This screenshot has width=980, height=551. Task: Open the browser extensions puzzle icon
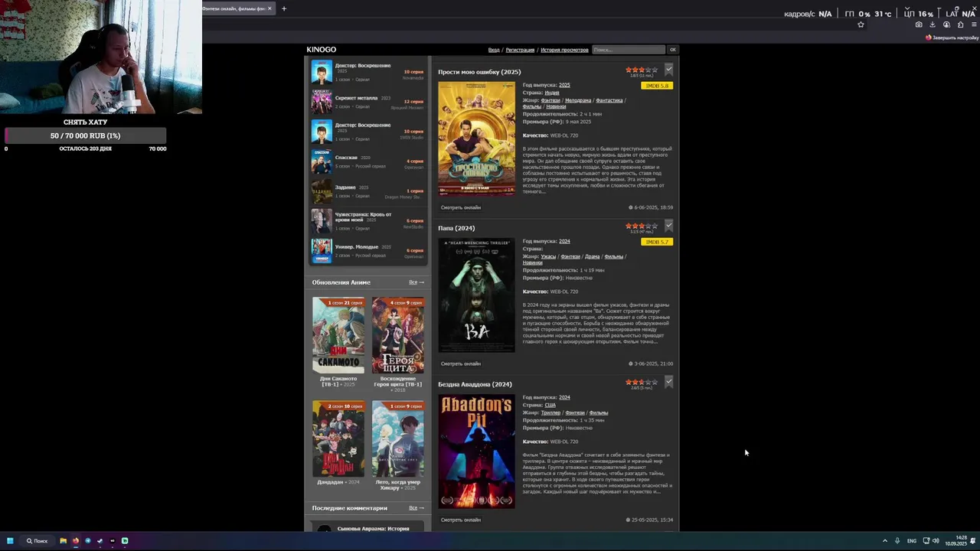point(960,24)
